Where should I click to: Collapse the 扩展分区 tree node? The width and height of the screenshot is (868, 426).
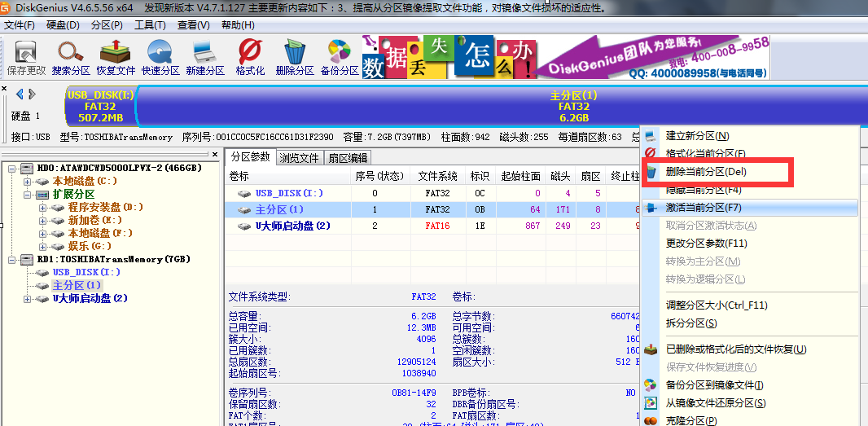point(27,195)
